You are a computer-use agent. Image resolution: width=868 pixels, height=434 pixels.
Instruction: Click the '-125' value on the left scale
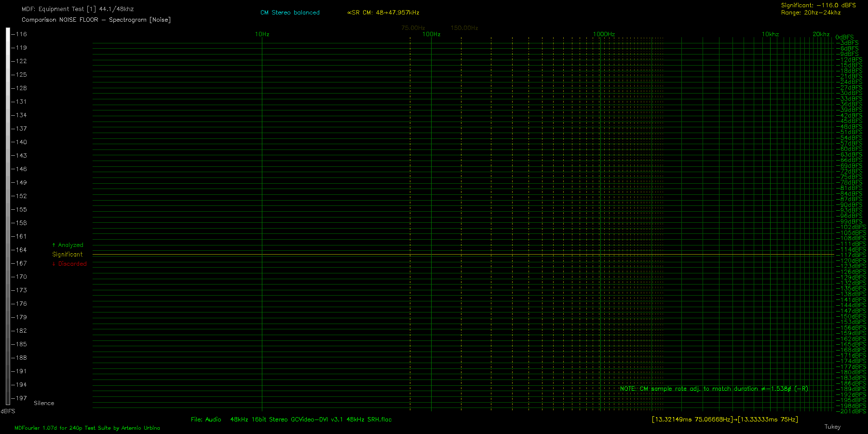pyautogui.click(x=19, y=75)
